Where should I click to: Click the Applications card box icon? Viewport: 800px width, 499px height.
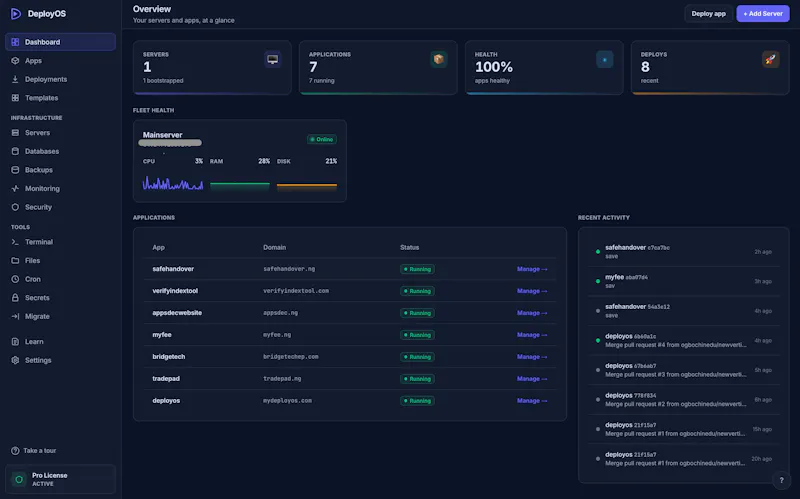[438, 59]
